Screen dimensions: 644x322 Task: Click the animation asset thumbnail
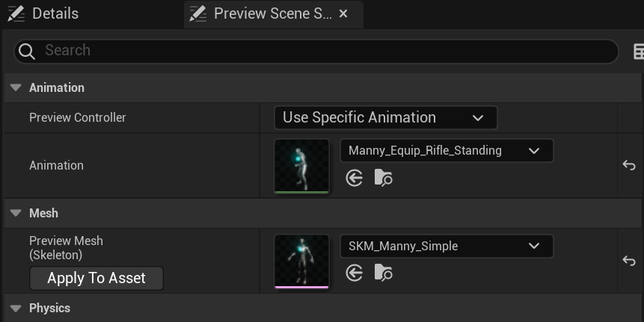pyautogui.click(x=301, y=165)
